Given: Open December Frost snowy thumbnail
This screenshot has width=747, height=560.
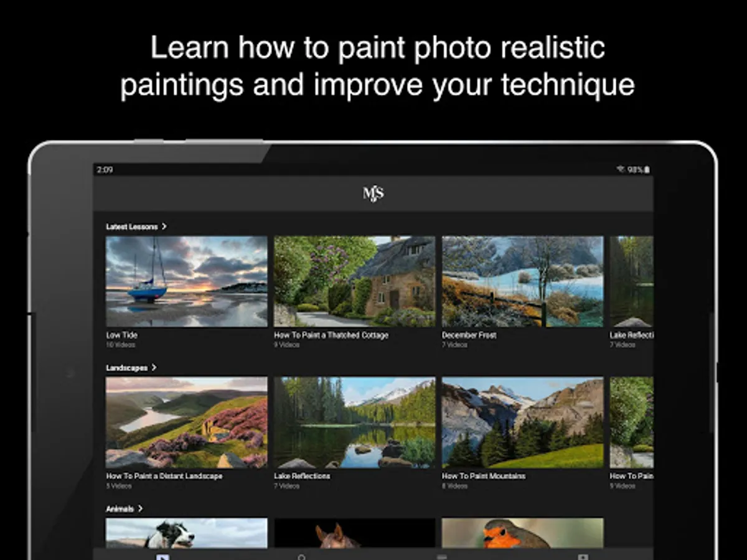Looking at the screenshot, I should pyautogui.click(x=523, y=281).
